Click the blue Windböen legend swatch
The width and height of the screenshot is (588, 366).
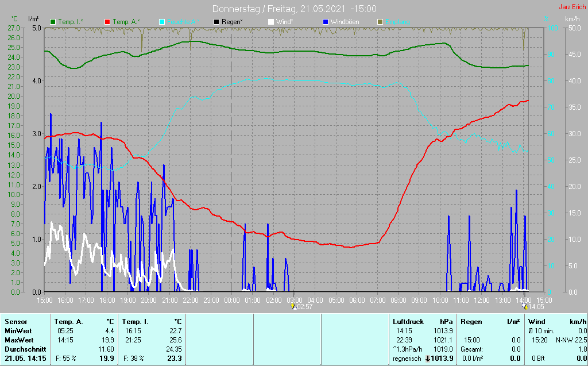(x=325, y=22)
